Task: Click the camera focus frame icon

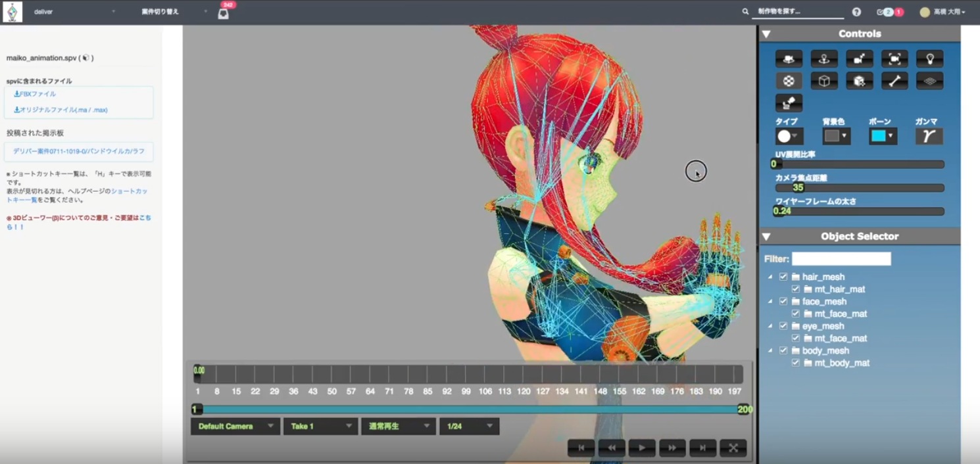Action: (894, 59)
